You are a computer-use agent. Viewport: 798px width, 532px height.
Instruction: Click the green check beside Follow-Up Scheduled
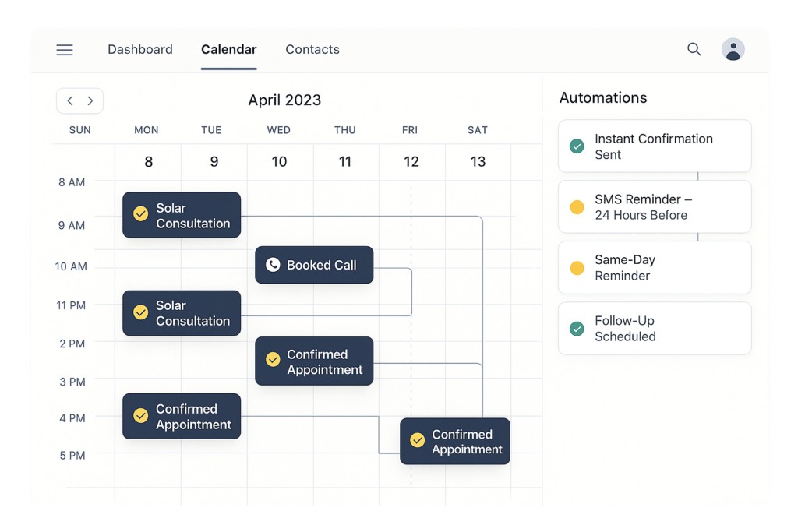(x=577, y=329)
